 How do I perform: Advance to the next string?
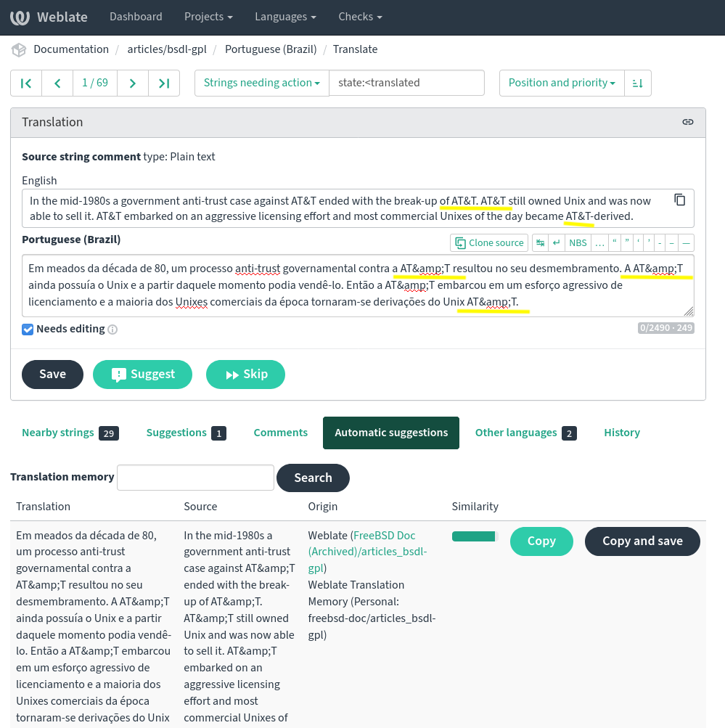(132, 83)
